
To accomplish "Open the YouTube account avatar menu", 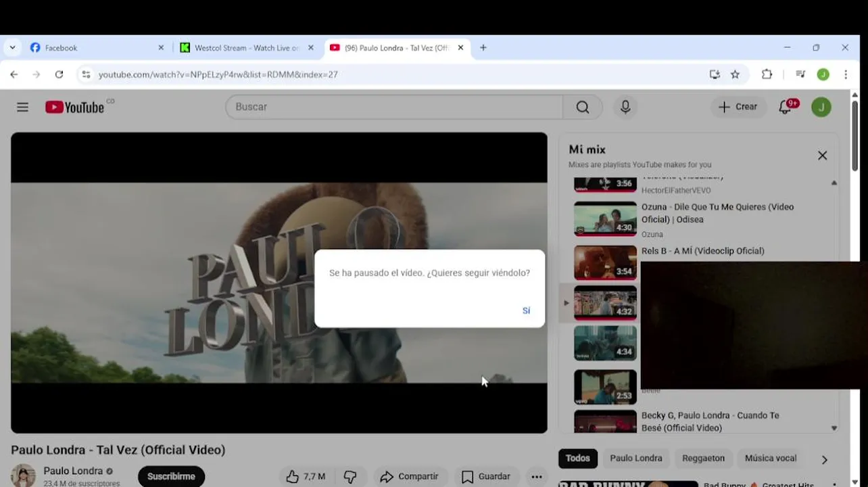I will click(x=821, y=107).
